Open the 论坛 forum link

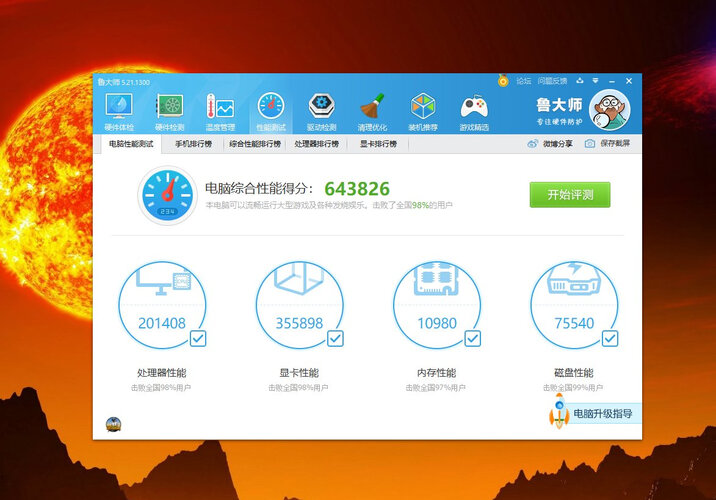click(524, 81)
